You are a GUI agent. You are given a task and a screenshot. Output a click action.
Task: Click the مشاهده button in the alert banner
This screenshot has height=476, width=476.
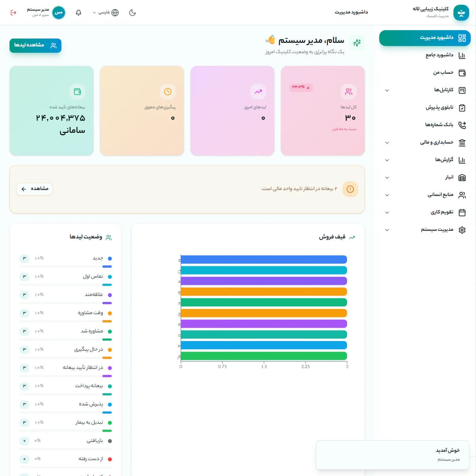[35, 189]
